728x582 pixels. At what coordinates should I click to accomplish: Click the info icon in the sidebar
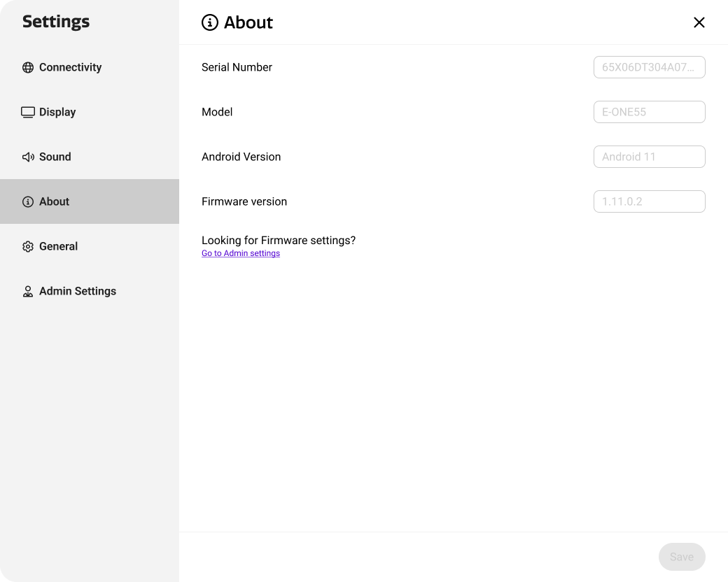(28, 202)
